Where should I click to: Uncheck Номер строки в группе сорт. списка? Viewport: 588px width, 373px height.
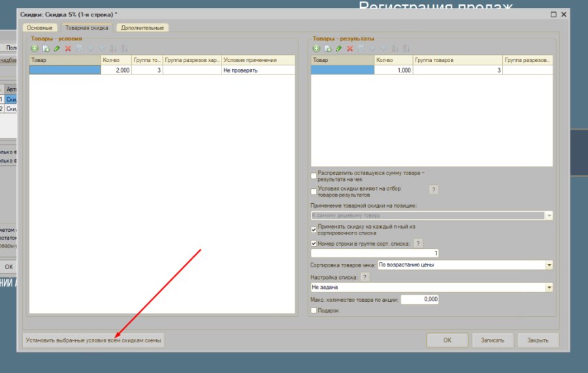(x=314, y=243)
